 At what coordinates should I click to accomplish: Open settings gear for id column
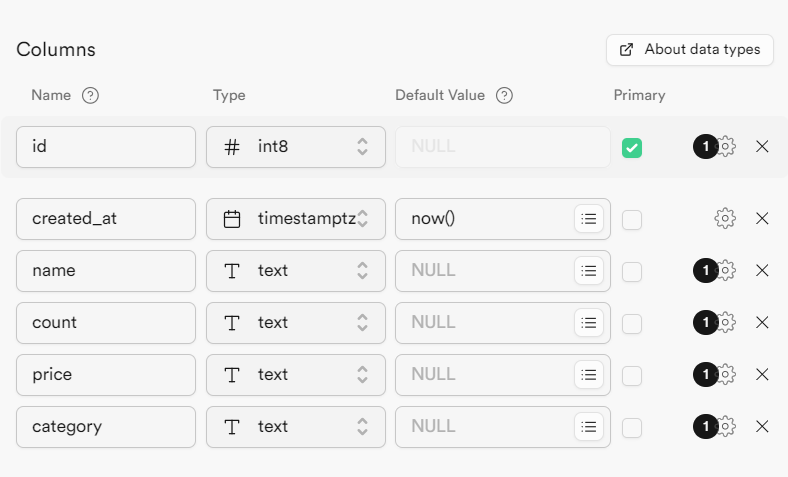(x=727, y=146)
